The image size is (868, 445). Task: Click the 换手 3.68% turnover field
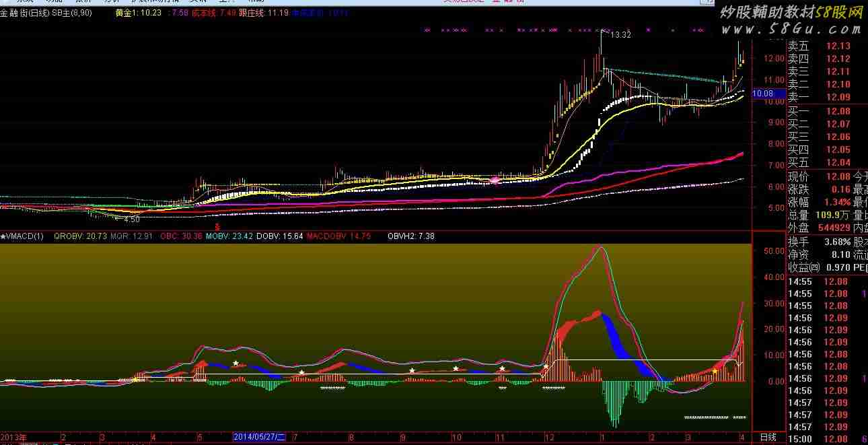[820, 242]
